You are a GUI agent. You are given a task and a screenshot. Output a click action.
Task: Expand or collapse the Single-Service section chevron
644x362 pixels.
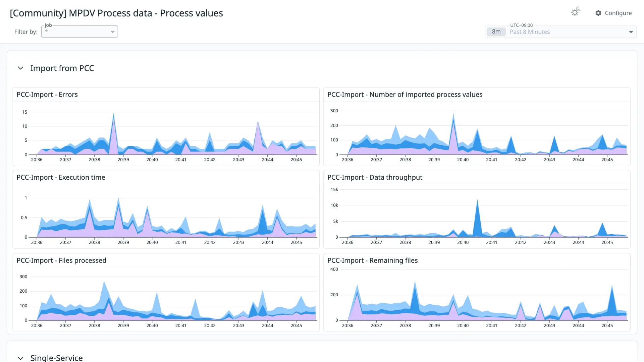click(20, 358)
